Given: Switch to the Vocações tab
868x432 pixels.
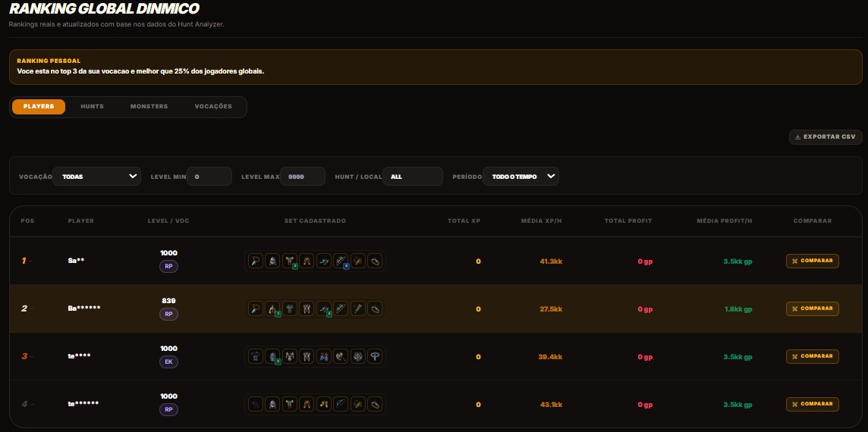Looking at the screenshot, I should click(213, 107).
